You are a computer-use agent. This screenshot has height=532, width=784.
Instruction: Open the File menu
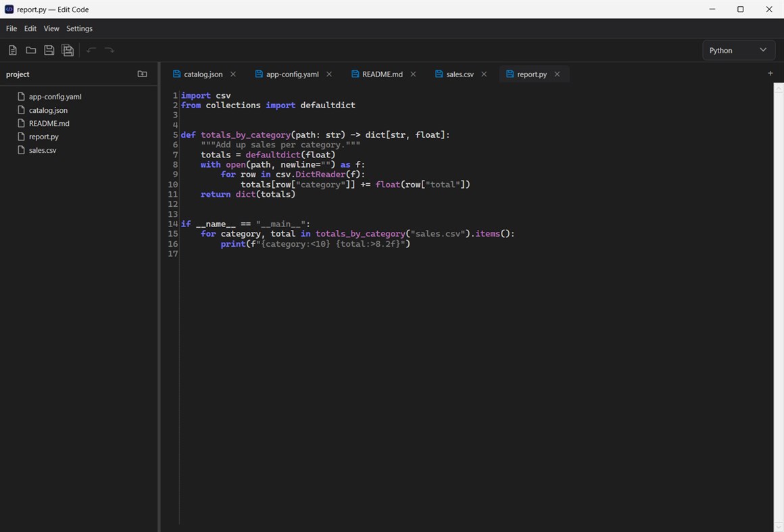point(11,28)
